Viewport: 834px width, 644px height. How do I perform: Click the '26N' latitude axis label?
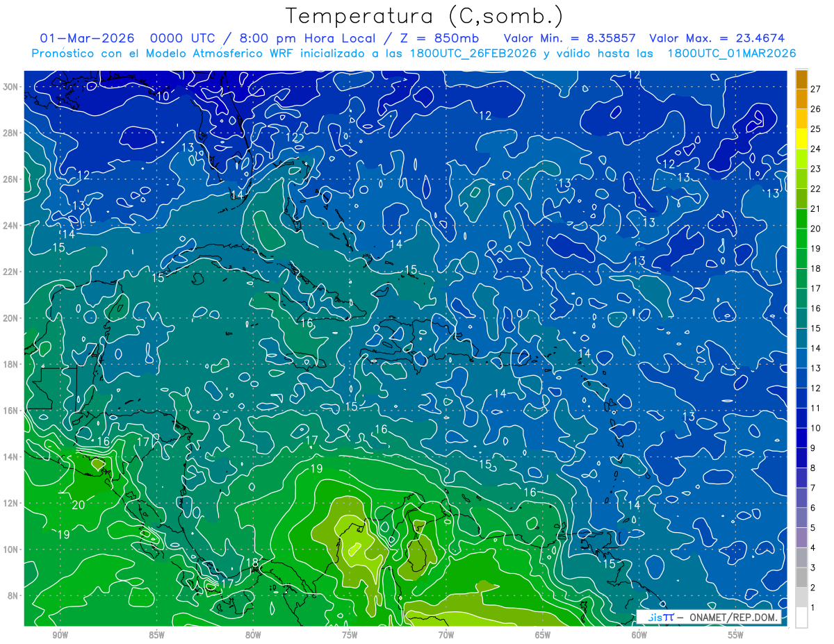point(12,179)
